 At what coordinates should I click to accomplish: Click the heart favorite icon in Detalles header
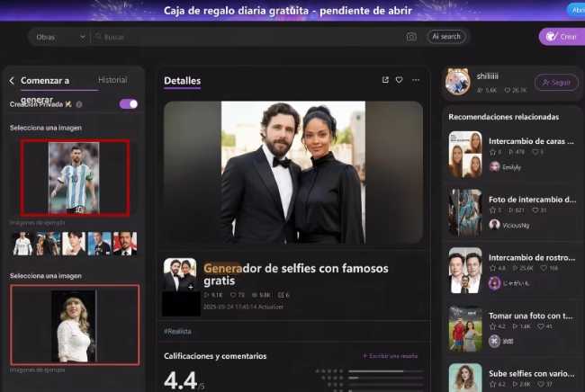click(x=400, y=80)
